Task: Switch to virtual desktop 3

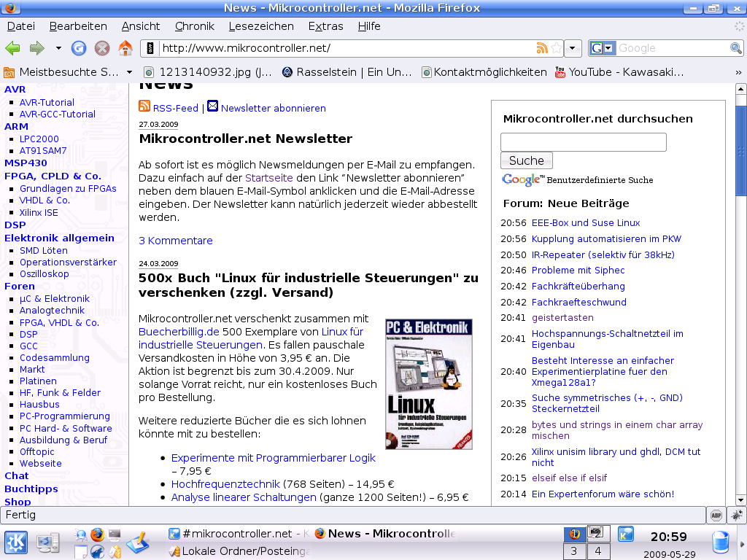Action: coord(574,551)
